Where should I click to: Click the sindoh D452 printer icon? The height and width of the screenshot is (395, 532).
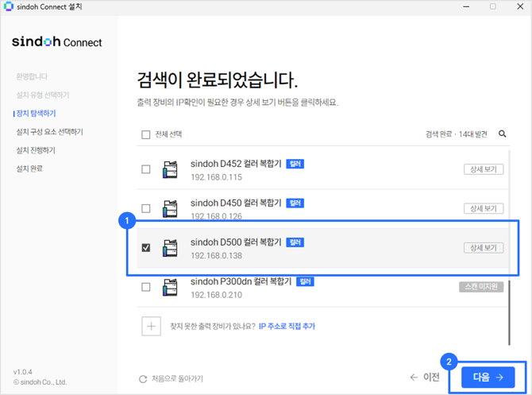[170, 169]
